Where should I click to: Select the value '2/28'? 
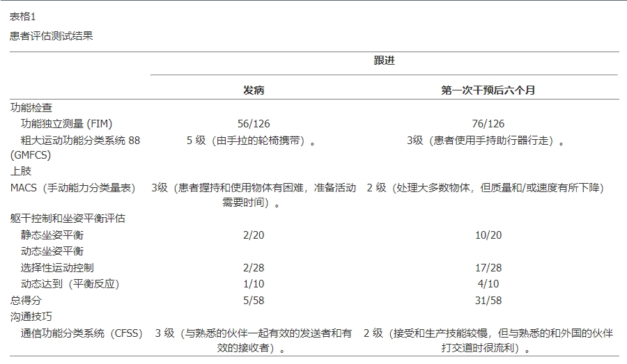(x=254, y=268)
